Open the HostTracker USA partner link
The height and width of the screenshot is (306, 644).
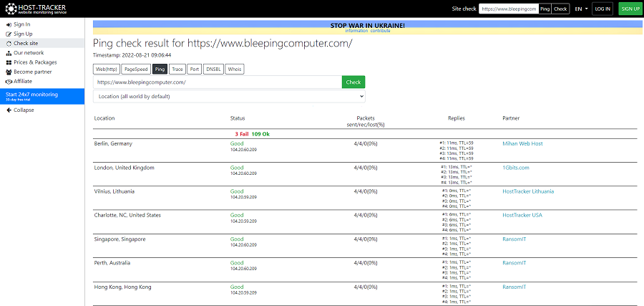(x=522, y=215)
